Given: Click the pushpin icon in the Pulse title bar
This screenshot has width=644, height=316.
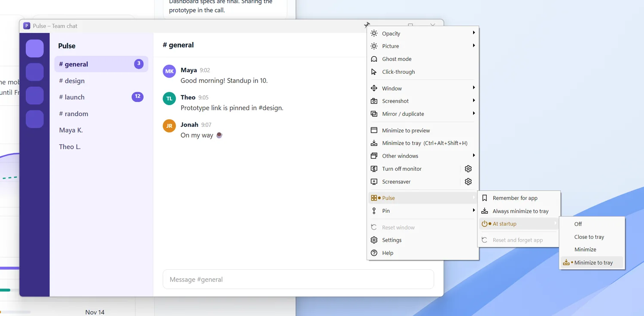Looking at the screenshot, I should pyautogui.click(x=367, y=25).
